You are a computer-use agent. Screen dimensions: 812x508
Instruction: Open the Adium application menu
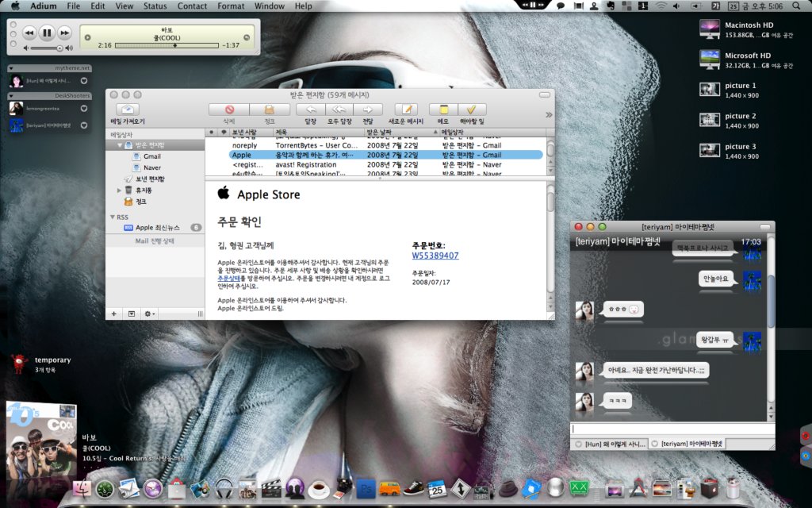(x=44, y=6)
